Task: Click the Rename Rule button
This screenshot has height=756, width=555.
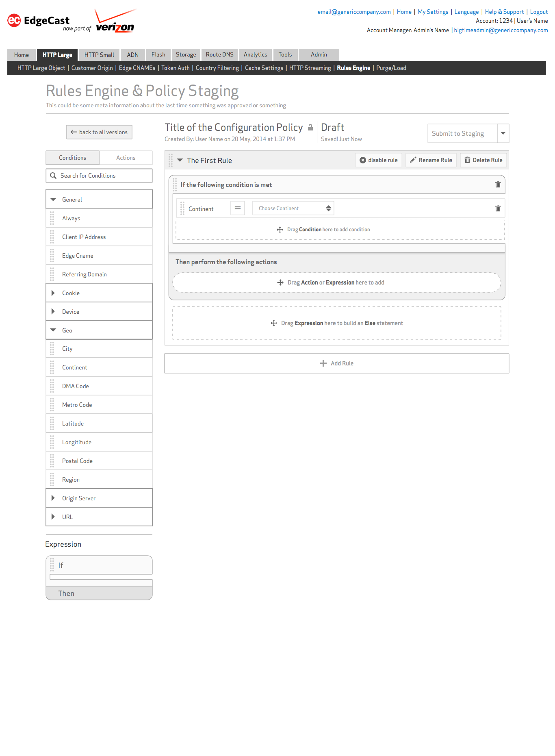Action: 431,160
